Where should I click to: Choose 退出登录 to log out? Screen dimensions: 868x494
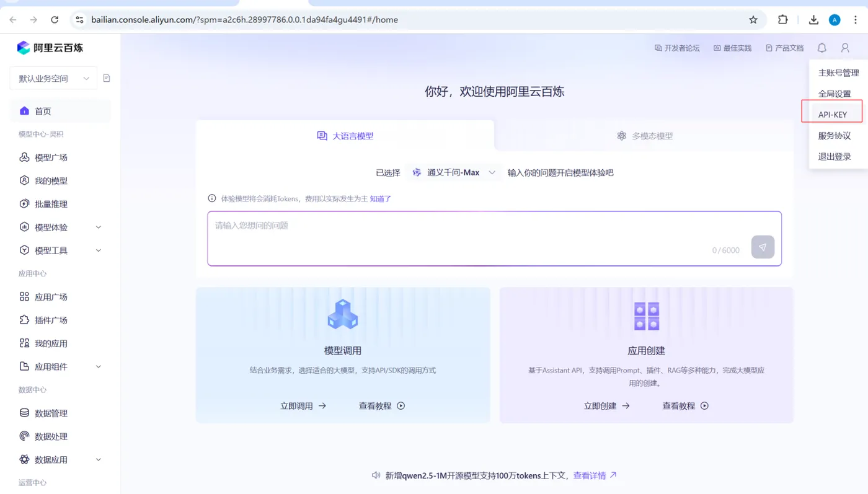835,157
